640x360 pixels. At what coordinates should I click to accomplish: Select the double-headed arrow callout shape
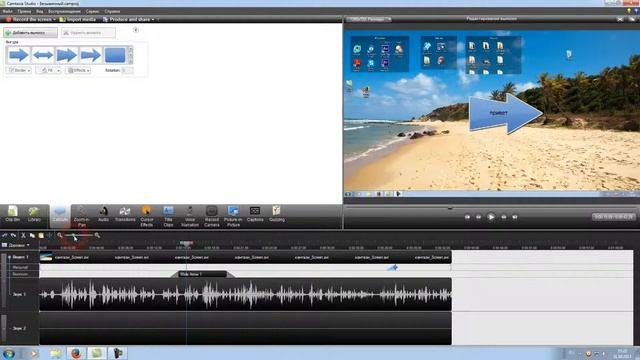click(43, 55)
